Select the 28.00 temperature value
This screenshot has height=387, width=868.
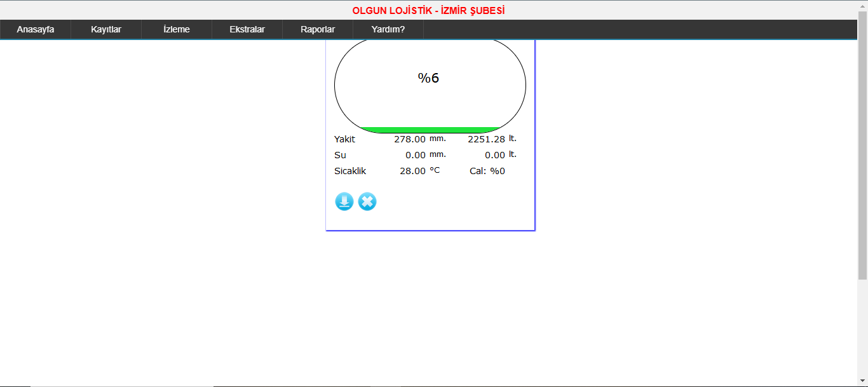tap(412, 171)
